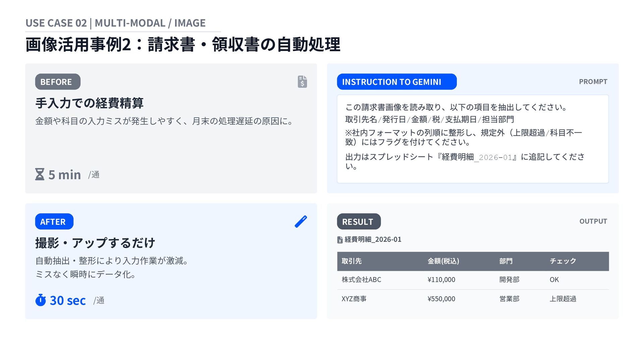The height and width of the screenshot is (362, 644).
Task: Click the invoice dollar document icon
Action: coord(302,81)
